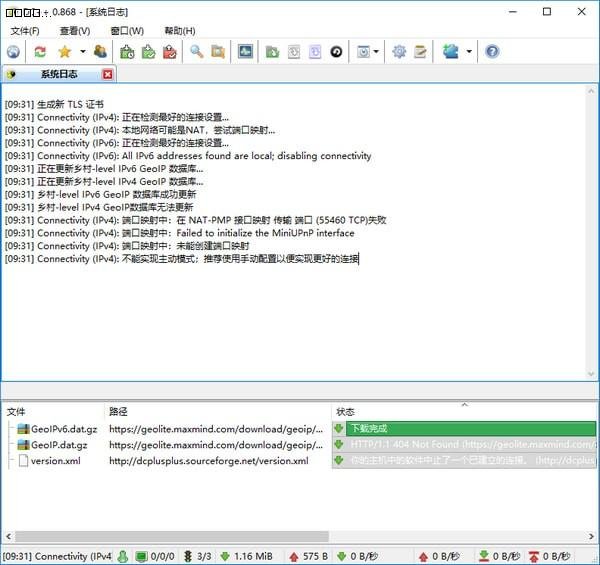Open the Users list icon
The width and height of the screenshot is (600, 565).
pos(100,52)
